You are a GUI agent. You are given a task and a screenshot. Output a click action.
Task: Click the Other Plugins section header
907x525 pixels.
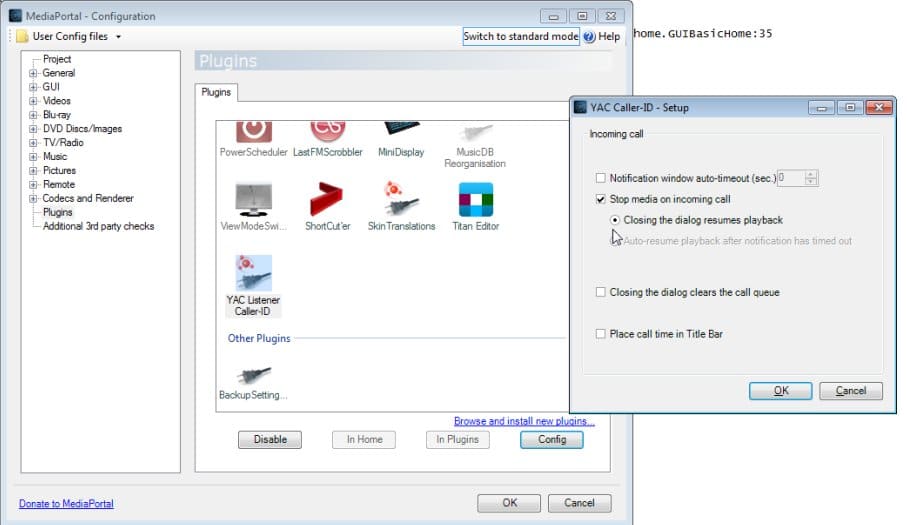click(x=259, y=338)
